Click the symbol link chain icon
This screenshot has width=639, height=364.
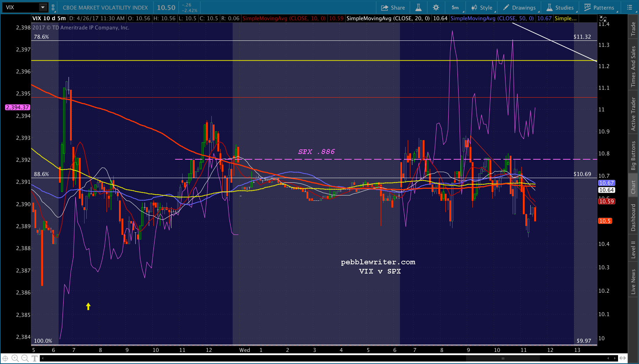(53, 7)
